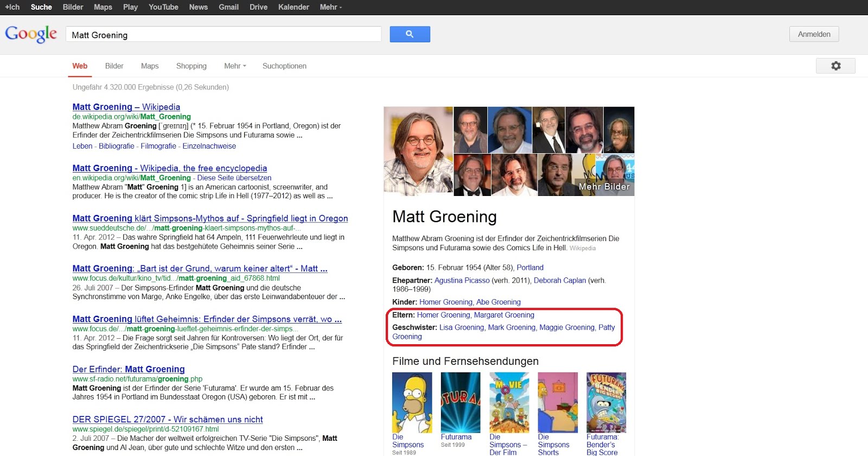Image resolution: width=868 pixels, height=456 pixels.
Task: Click the Deborah Caplan spouse link
Action: pyautogui.click(x=560, y=281)
